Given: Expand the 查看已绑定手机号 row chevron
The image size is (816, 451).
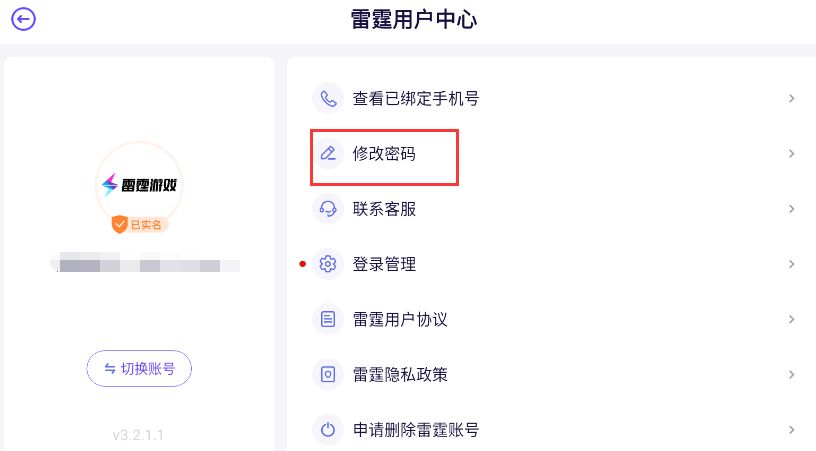Looking at the screenshot, I should tap(791, 99).
